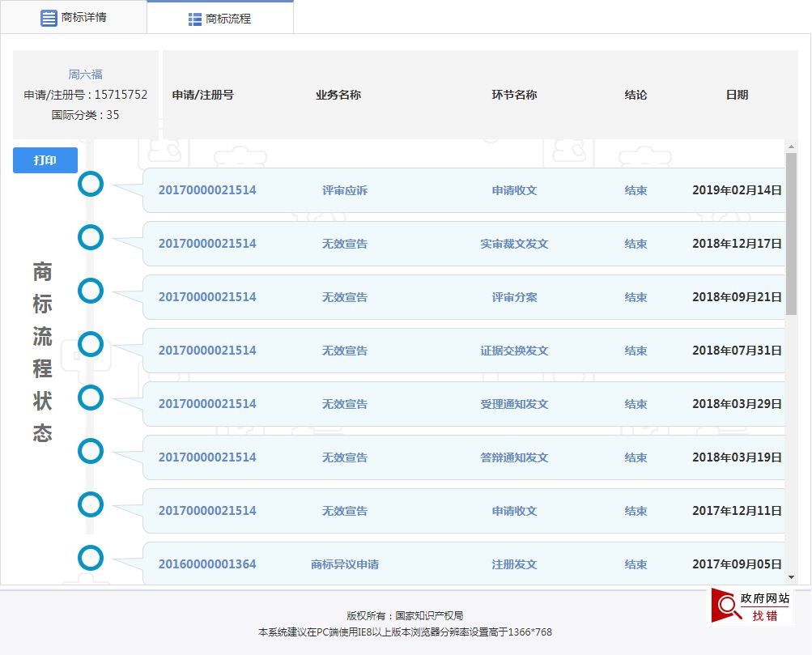Click 证据交换发文 step name
Image resolution: width=812 pixels, height=655 pixels.
[514, 351]
